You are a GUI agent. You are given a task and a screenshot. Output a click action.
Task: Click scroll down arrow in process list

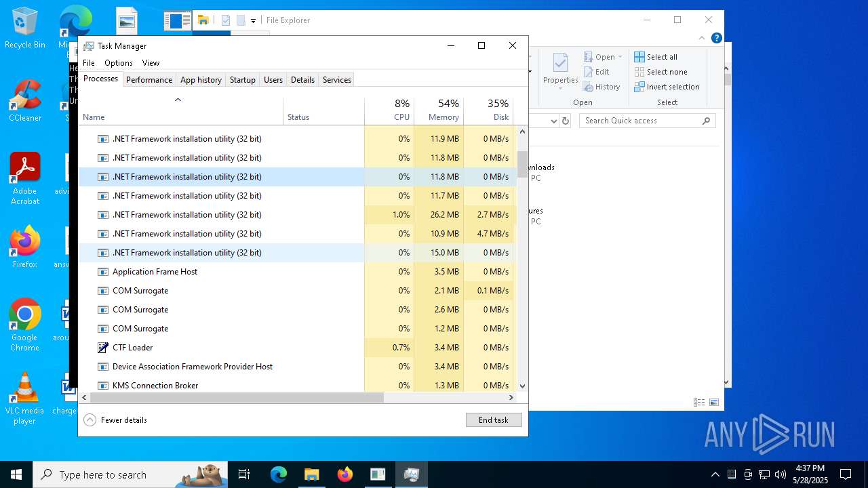click(522, 386)
